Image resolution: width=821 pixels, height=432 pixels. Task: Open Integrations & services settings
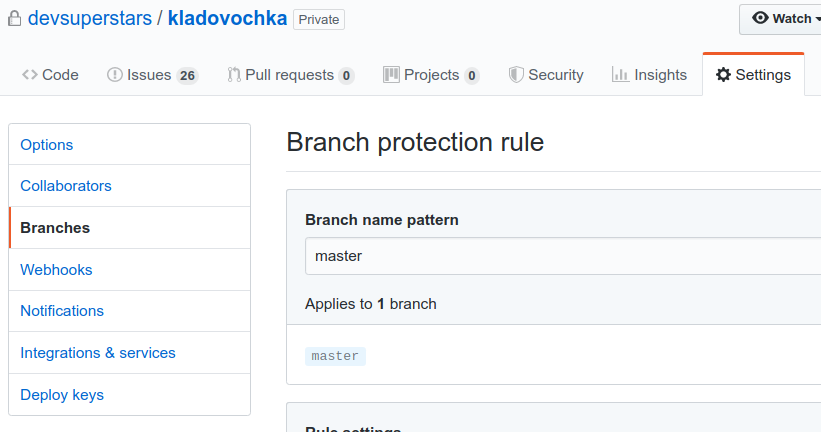[x=129, y=353]
